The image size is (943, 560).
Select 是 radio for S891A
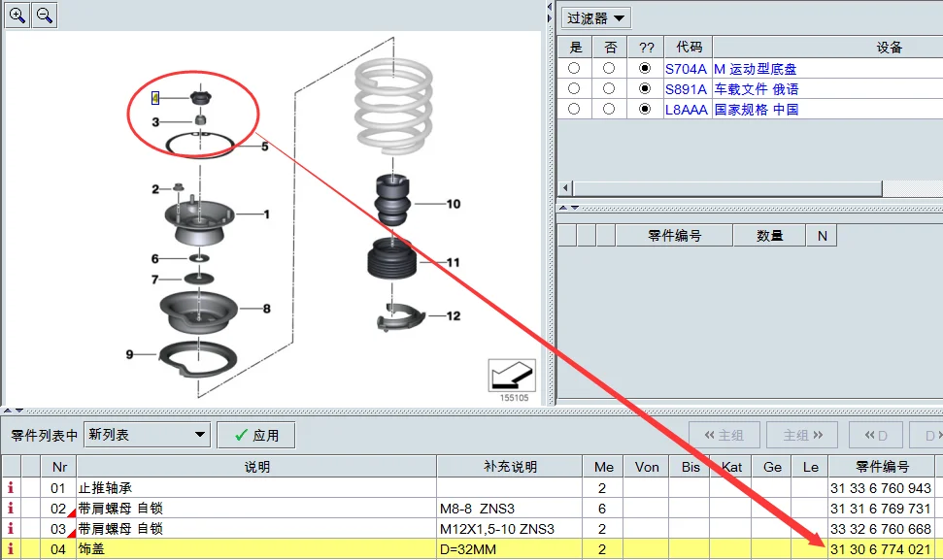574,88
